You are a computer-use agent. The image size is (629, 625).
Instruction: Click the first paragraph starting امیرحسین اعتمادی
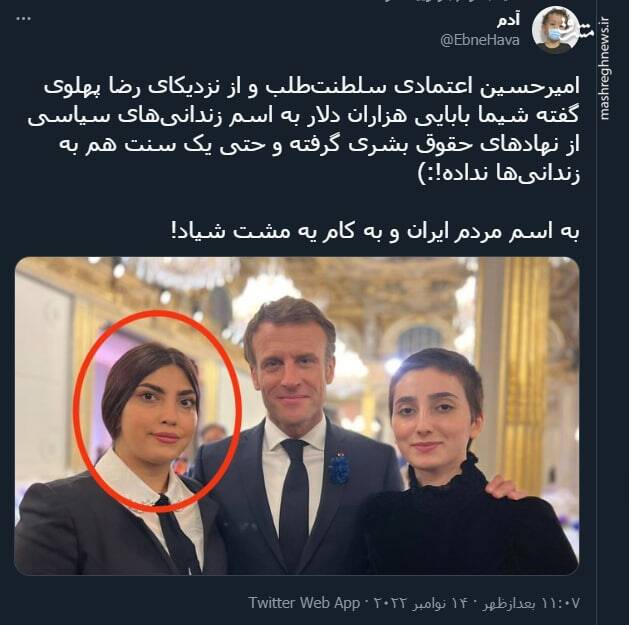(x=304, y=130)
